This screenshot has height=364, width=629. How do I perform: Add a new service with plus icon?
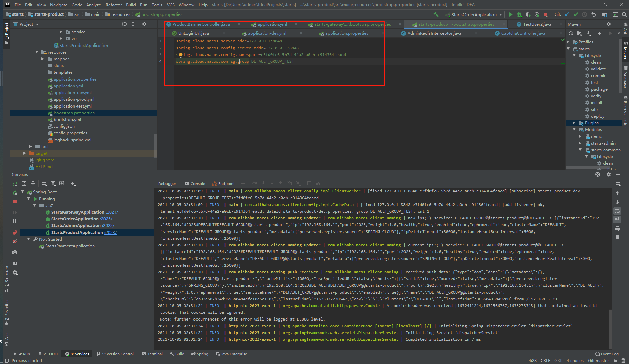[73, 184]
